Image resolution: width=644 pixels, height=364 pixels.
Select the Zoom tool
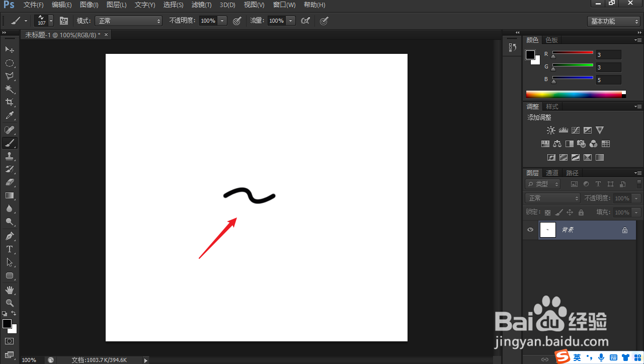click(9, 303)
